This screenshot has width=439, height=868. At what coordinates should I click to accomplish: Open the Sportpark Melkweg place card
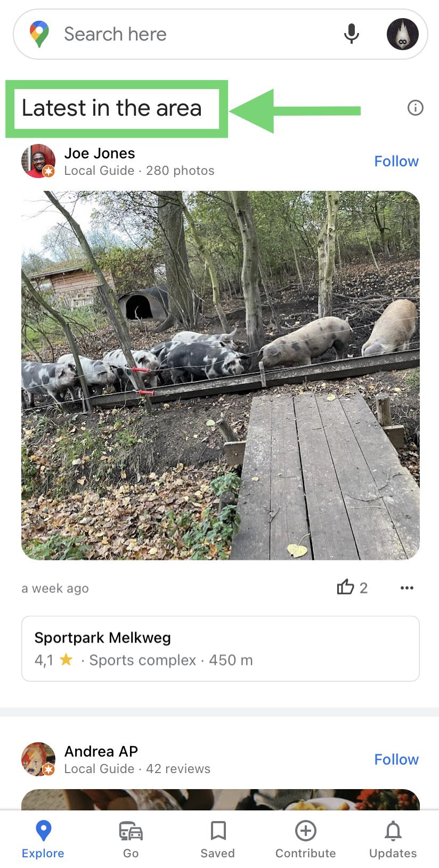point(220,648)
